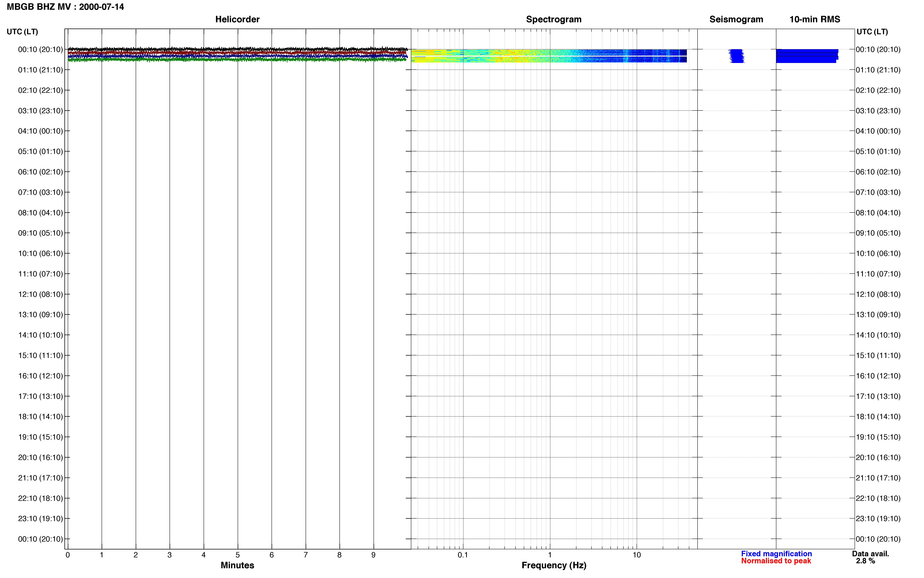Click the 0.1 tick on the Frequency axis
The image size is (924, 578).
[463, 555]
